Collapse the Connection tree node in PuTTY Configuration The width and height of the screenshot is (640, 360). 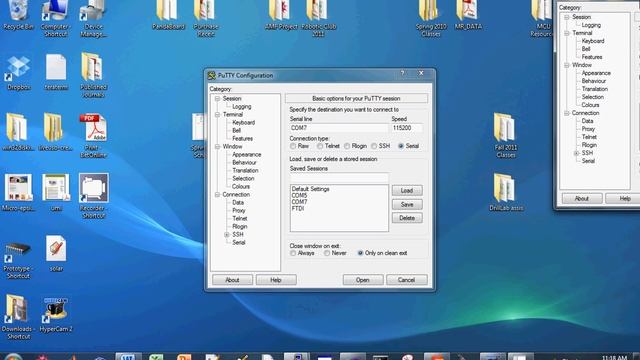(217, 195)
